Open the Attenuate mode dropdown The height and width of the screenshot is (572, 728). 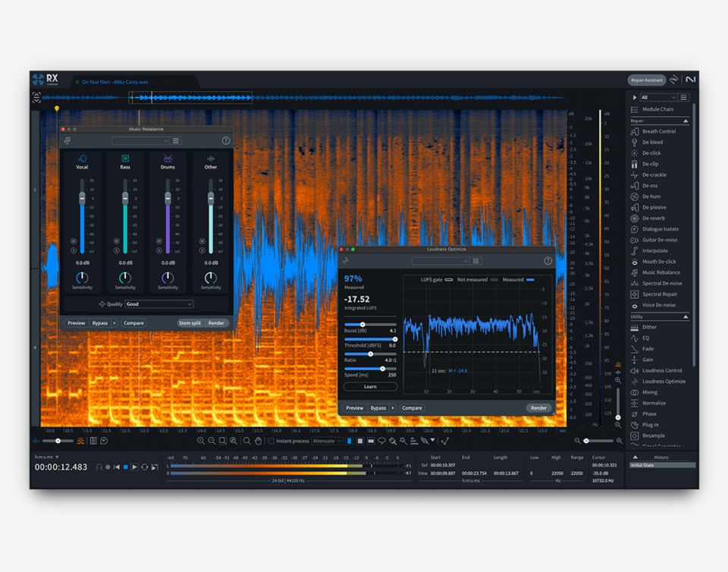tap(327, 441)
